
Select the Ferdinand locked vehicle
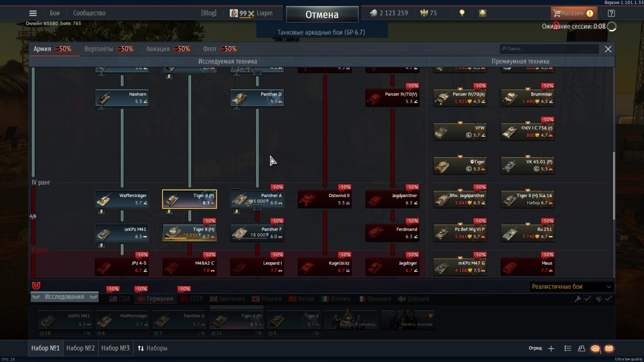pyautogui.click(x=392, y=233)
